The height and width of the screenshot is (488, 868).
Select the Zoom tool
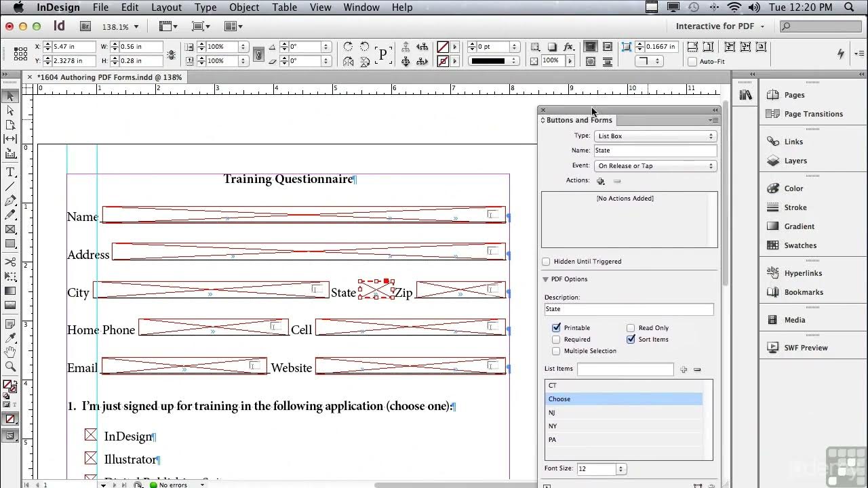[x=10, y=367]
